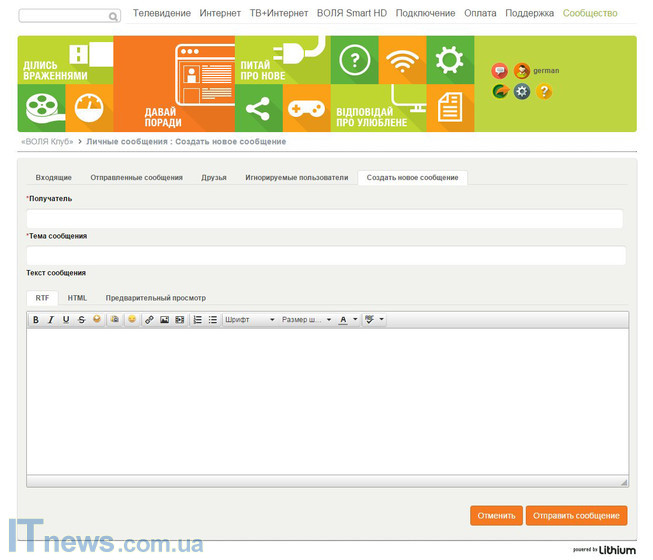Open the Шрифт font dropdown
The height and width of the screenshot is (560, 653).
point(249,320)
